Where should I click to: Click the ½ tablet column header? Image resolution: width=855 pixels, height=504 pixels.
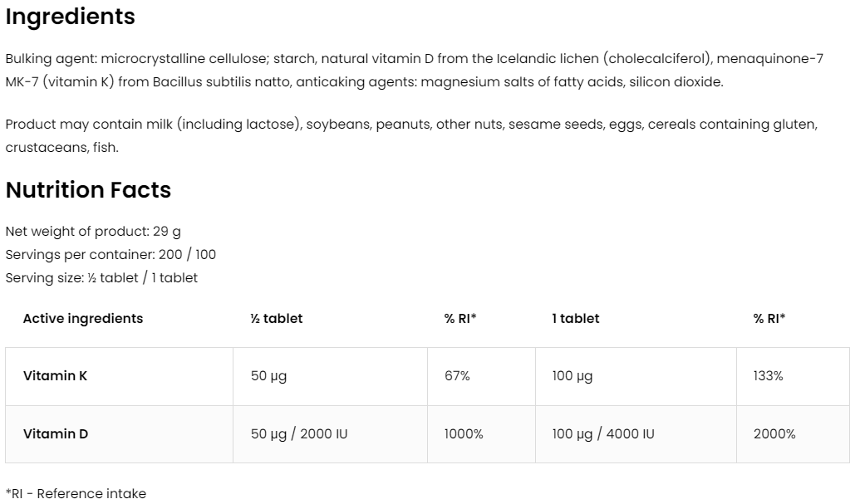277,319
